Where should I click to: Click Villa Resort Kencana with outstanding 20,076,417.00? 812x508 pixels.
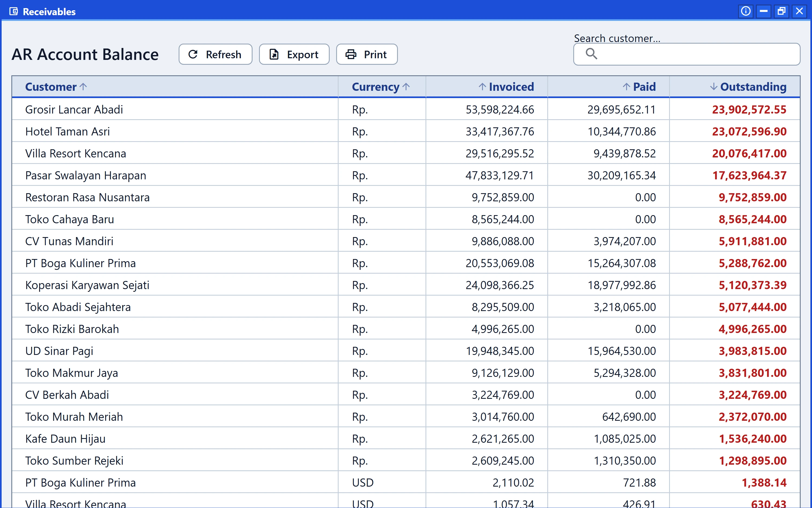point(406,154)
